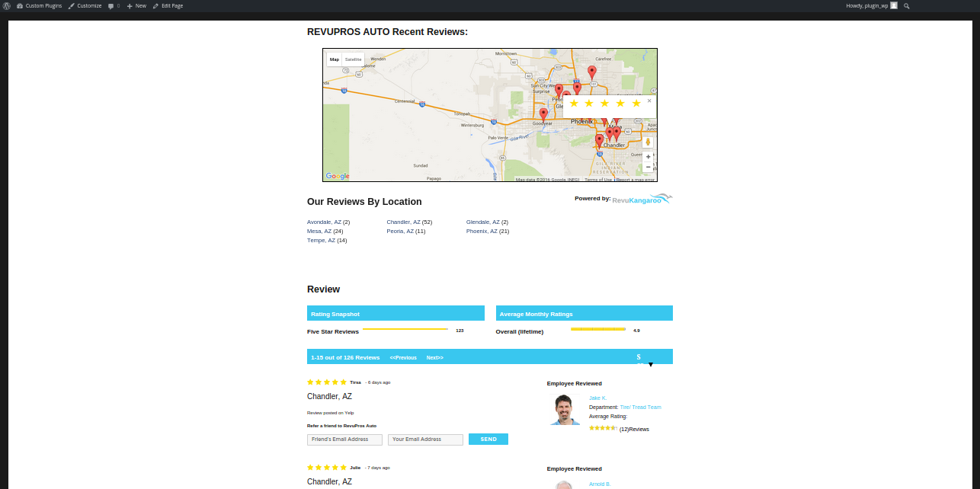Click the five stars in map popup
980x489 pixels.
click(606, 103)
